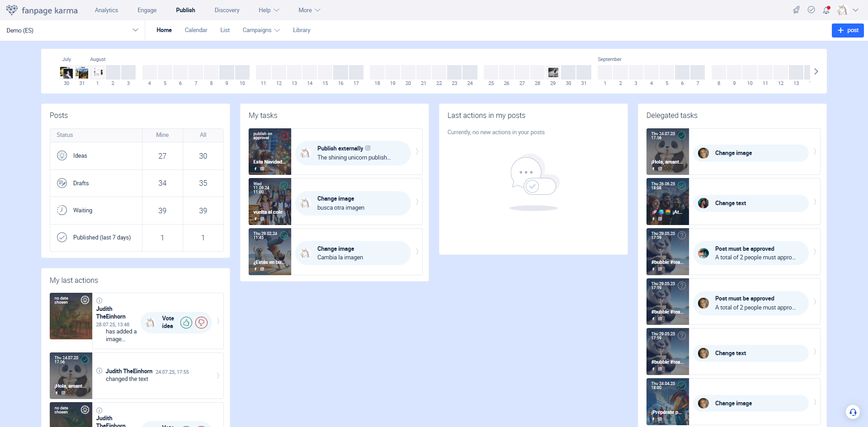Open the Esta Navidad task thumbnail

click(x=270, y=151)
